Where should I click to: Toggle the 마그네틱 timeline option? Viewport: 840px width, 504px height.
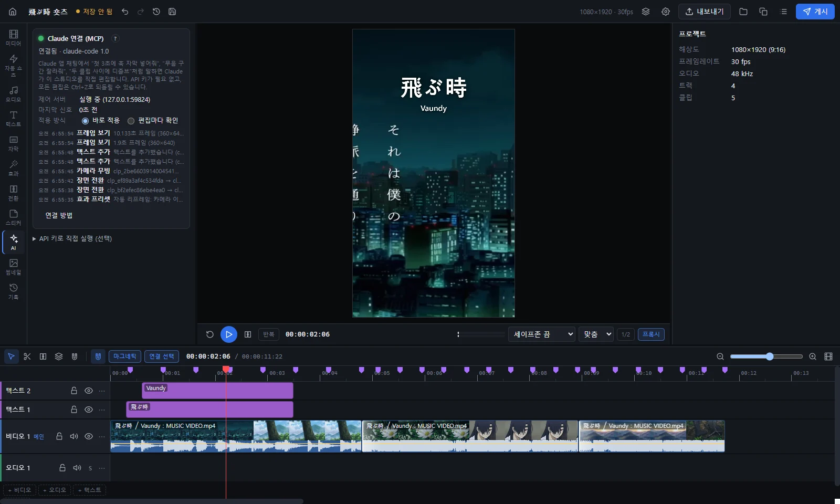click(x=125, y=356)
